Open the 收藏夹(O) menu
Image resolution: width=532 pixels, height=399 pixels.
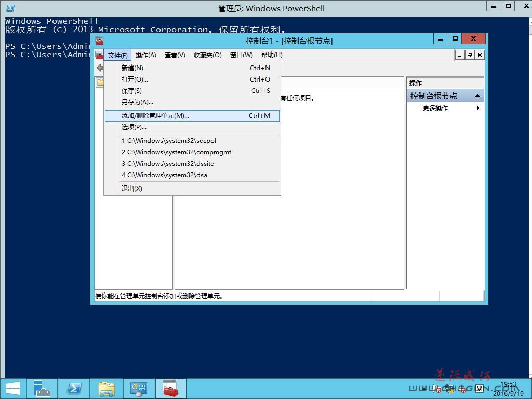[x=208, y=55]
